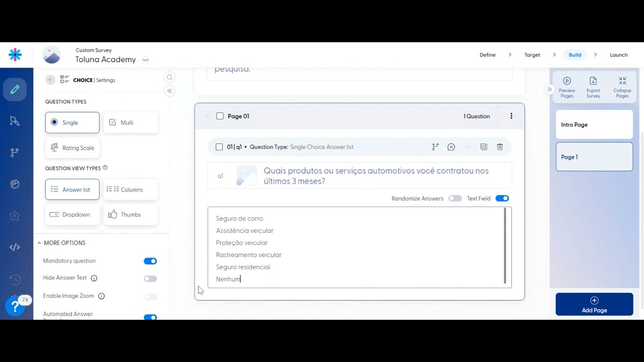Click the survey name status icon beside Toluna Academy
The height and width of the screenshot is (362, 644).
coord(145,60)
